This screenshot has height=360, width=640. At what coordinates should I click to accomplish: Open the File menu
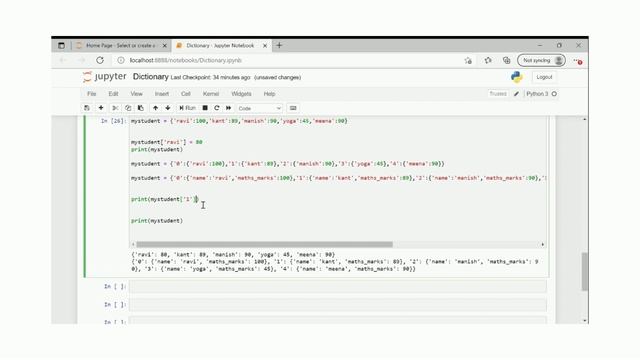(x=91, y=94)
